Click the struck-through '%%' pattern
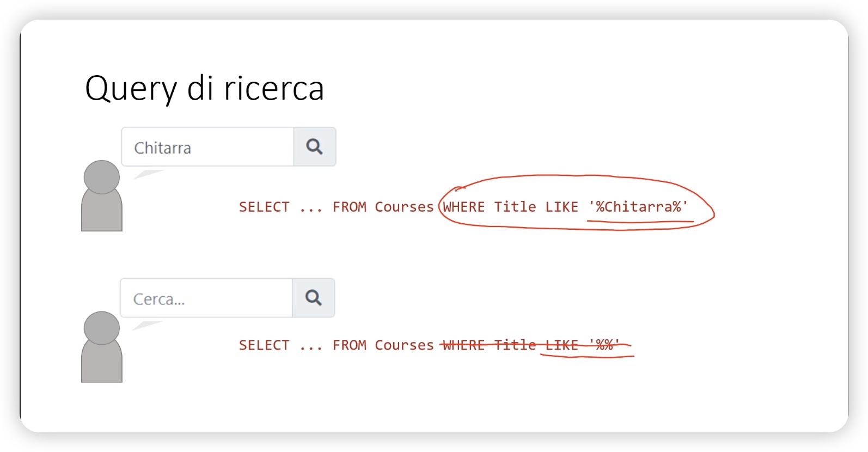 click(x=604, y=345)
